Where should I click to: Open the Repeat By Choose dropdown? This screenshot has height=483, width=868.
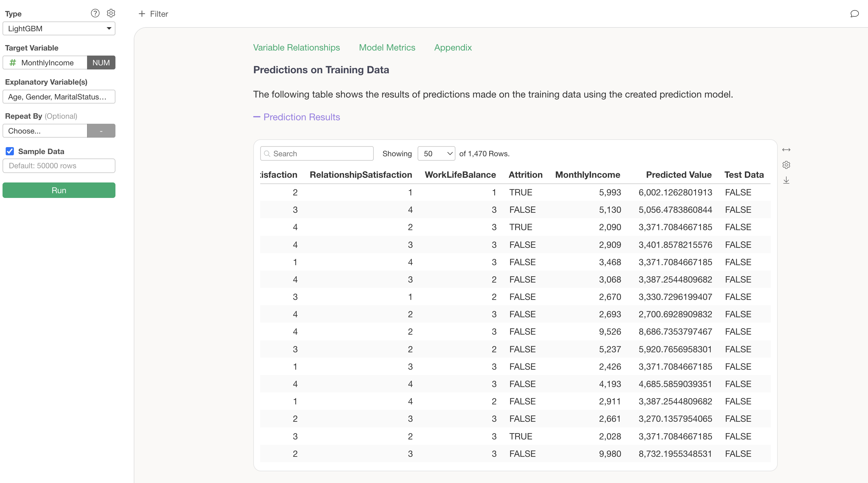click(x=45, y=131)
